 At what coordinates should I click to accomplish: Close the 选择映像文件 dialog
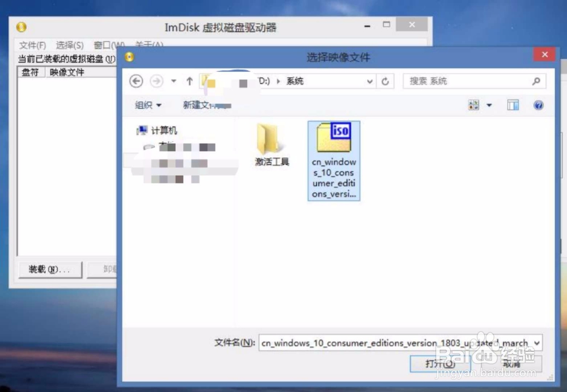(x=544, y=54)
